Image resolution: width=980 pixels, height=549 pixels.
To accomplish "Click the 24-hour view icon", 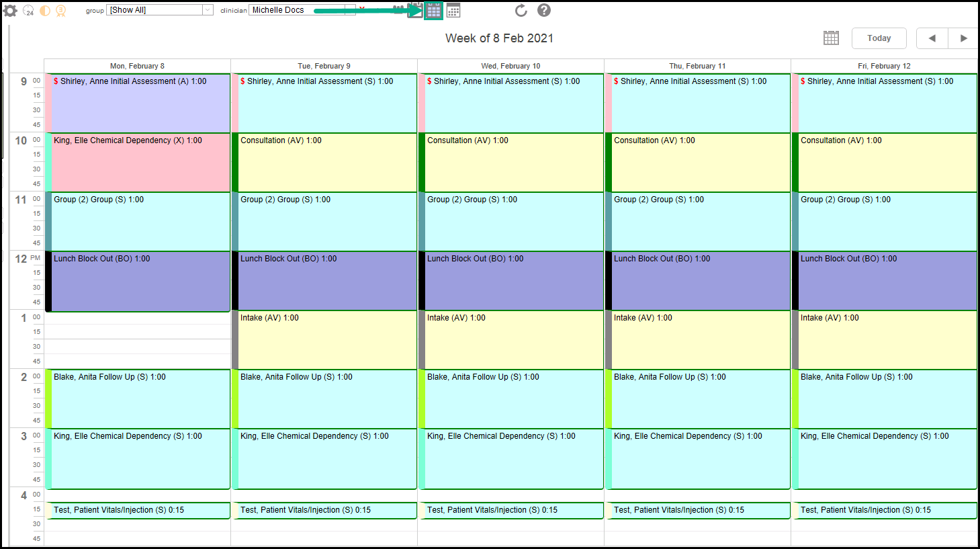I will 28,11.
